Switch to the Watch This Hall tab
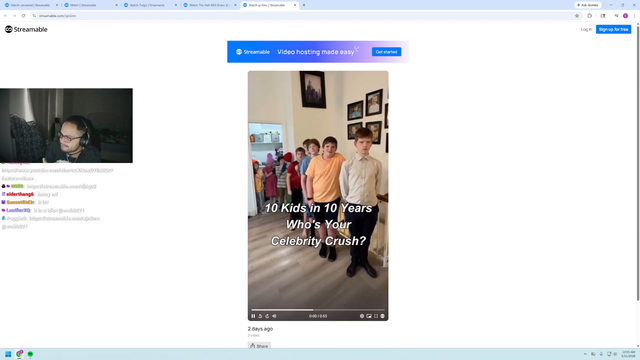Image resolution: width=640 pixels, height=360 pixels. [x=209, y=5]
